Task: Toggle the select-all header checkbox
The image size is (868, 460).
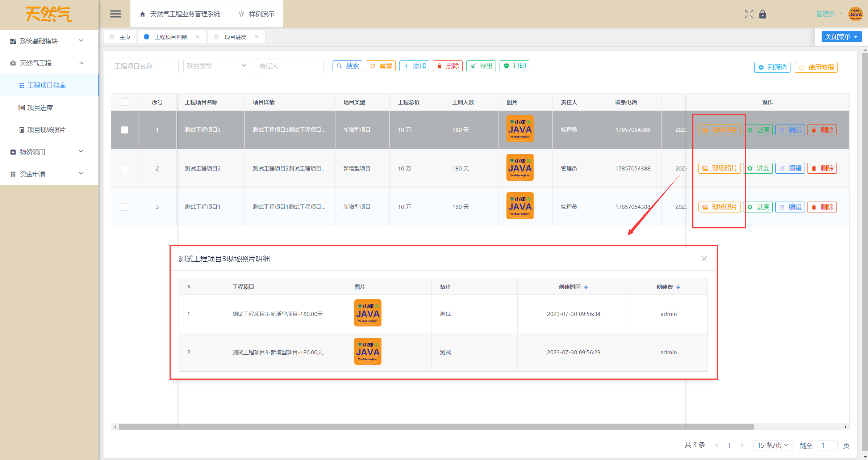Action: point(125,102)
